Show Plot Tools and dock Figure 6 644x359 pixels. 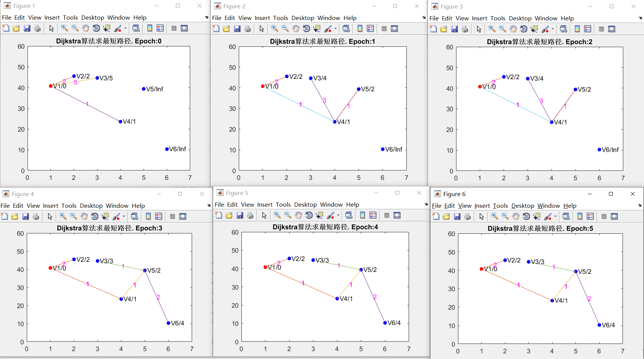click(x=614, y=216)
